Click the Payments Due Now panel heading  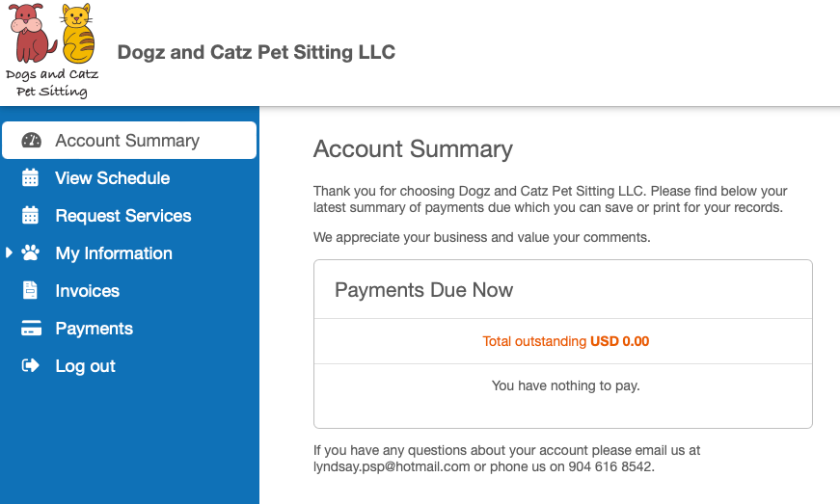coord(423,290)
